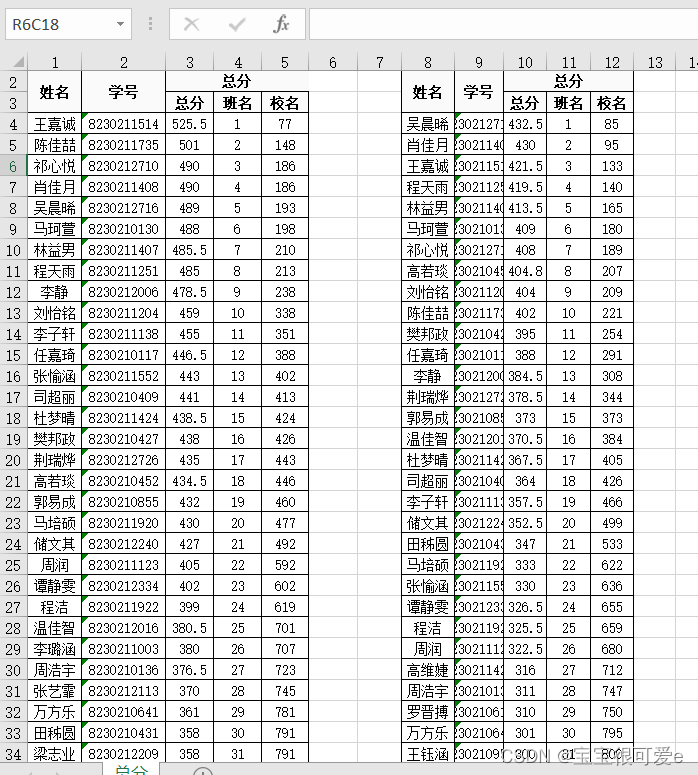Screen dimensions: 698x775
Task: Click cell with student ID 8230211408
Action: click(124, 187)
